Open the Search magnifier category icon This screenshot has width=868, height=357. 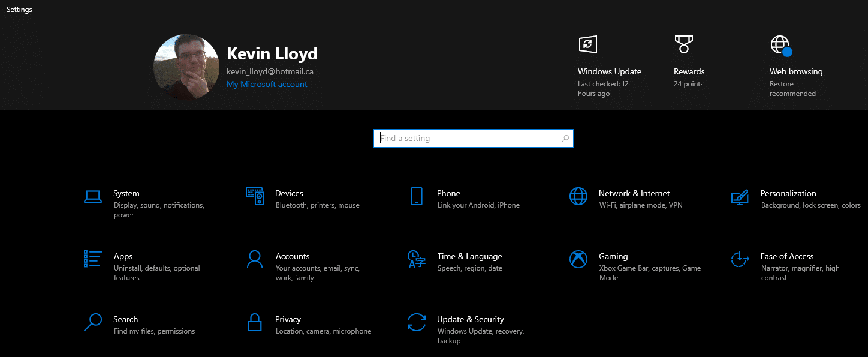93,322
